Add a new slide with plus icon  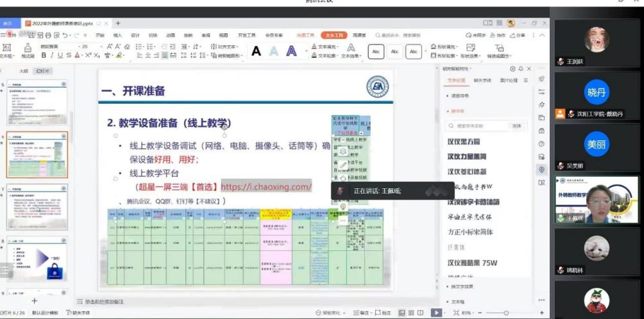pyautogui.click(x=35, y=301)
